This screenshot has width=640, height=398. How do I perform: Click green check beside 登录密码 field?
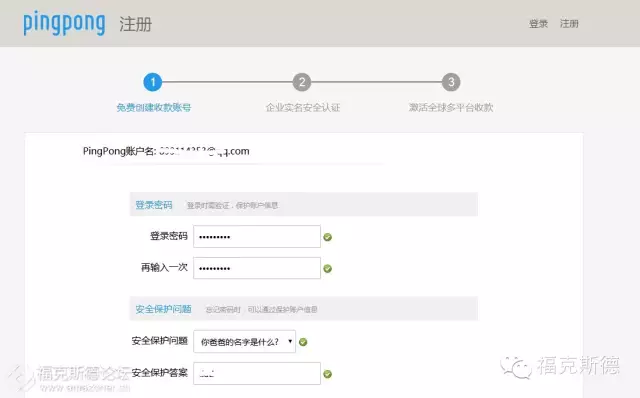click(x=327, y=237)
